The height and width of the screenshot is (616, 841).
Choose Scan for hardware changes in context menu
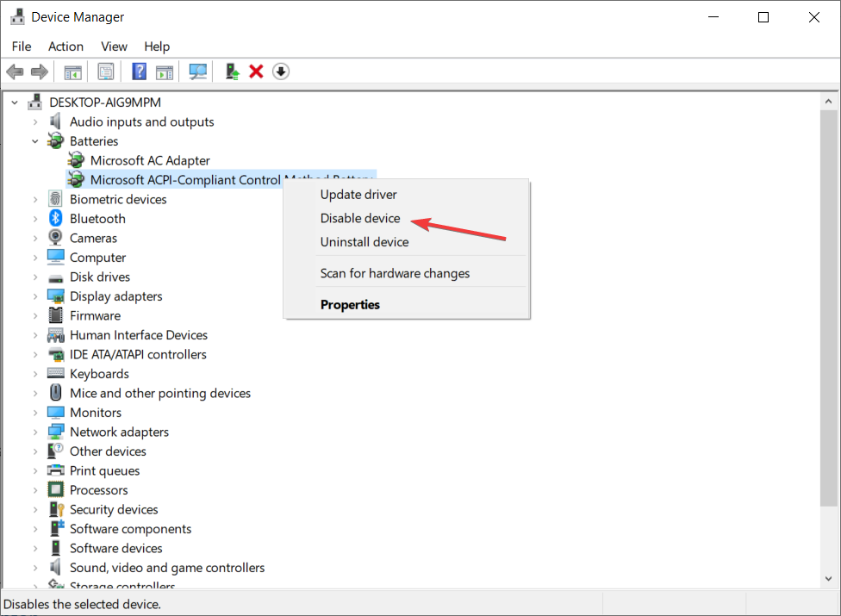point(406,273)
